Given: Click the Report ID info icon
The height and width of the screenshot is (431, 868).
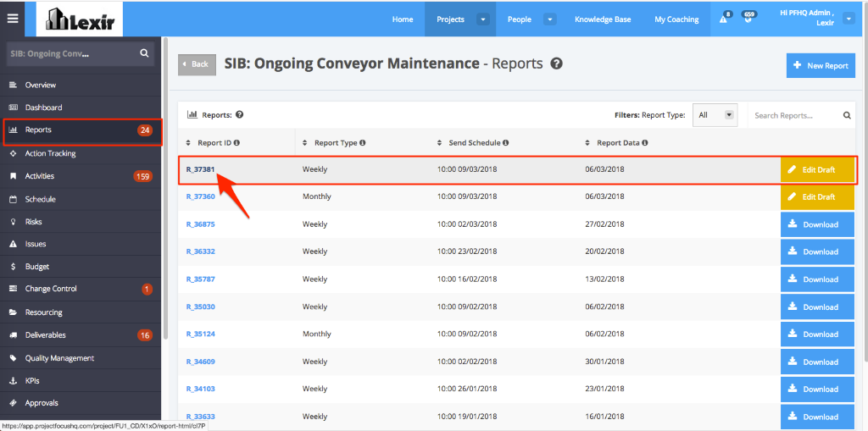Looking at the screenshot, I should tap(236, 143).
